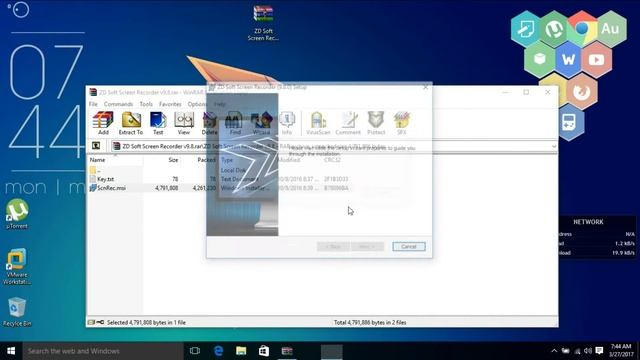Switch to WinRAR taskbar button

tap(287, 351)
